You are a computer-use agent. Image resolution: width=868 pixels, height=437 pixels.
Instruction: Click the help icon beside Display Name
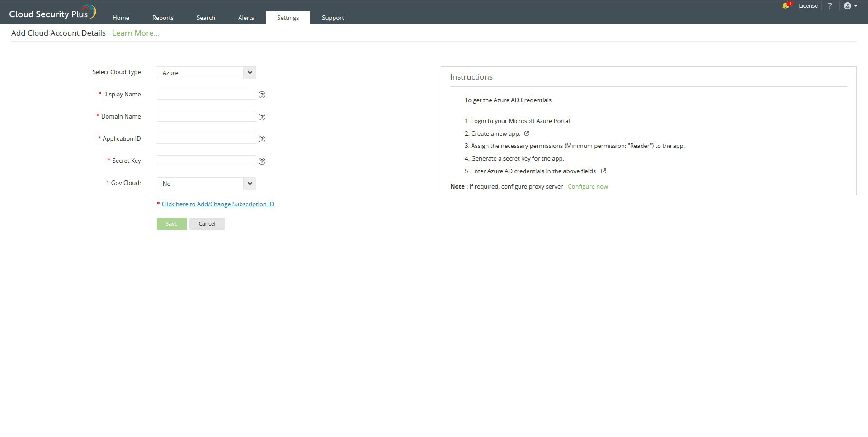pos(262,95)
